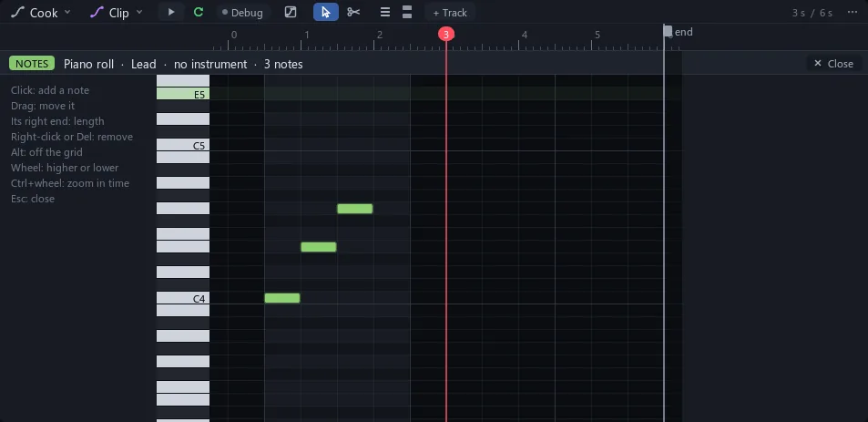Select the middle green note
This screenshot has width=868, height=422.
click(x=319, y=247)
